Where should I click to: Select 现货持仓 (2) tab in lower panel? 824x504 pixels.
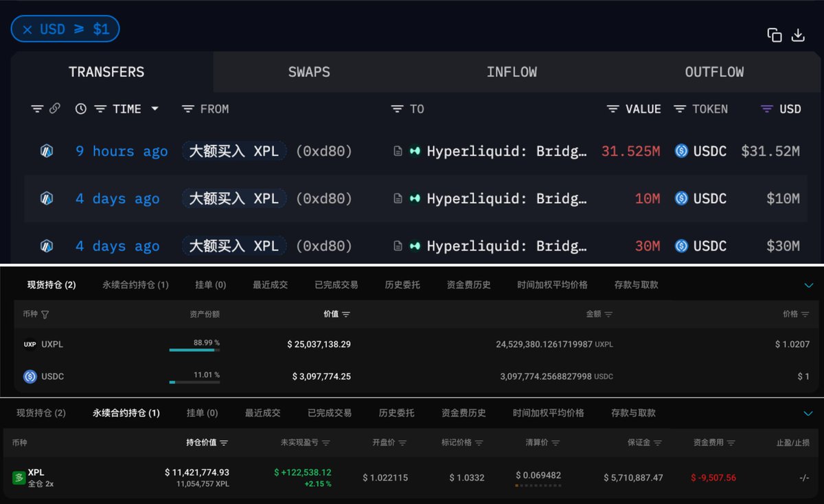click(41, 413)
